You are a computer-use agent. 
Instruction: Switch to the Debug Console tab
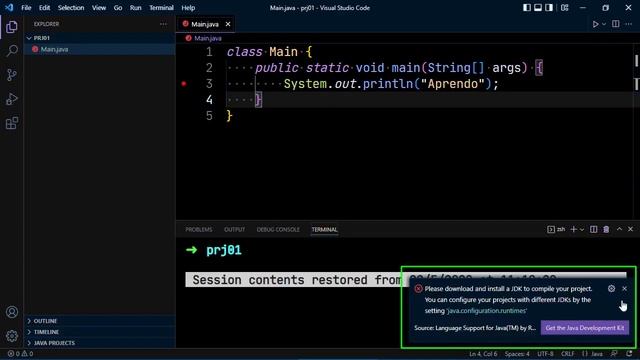tap(278, 230)
